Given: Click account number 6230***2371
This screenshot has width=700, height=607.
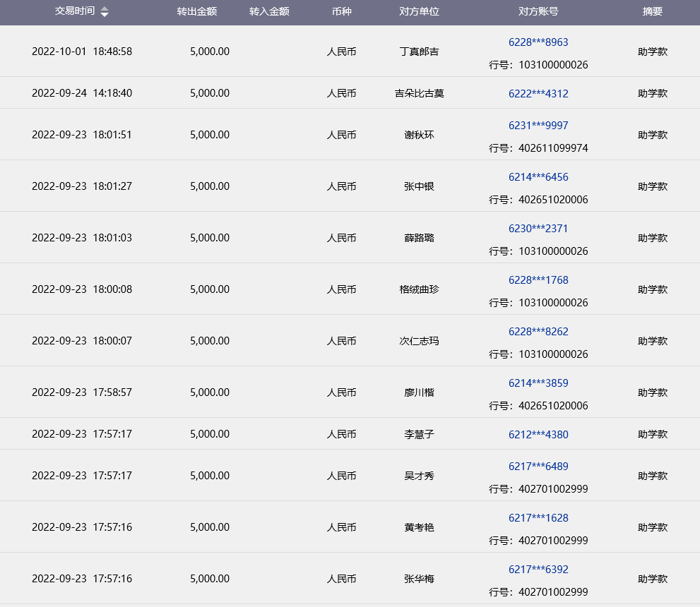Looking at the screenshot, I should (538, 229).
